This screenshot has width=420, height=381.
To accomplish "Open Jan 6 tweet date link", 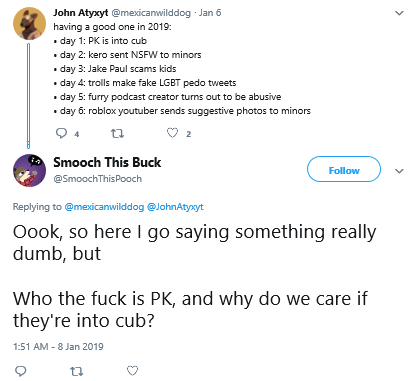I will click(210, 13).
